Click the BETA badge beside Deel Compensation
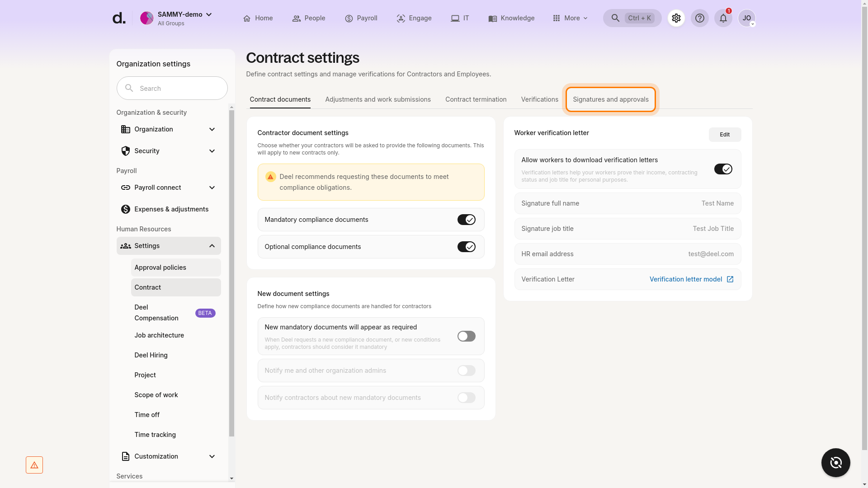The width and height of the screenshot is (868, 488). pos(205,313)
